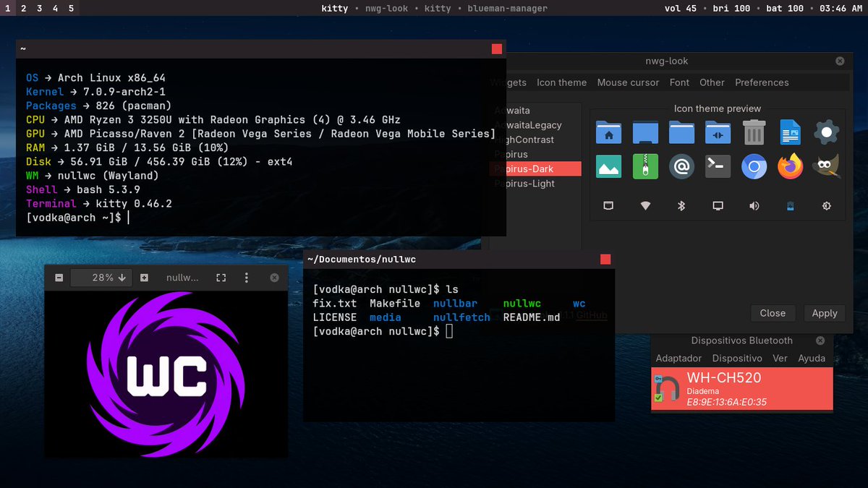Click the terminal prompt preview icon
This screenshot has height=488, width=868.
pyautogui.click(x=718, y=167)
